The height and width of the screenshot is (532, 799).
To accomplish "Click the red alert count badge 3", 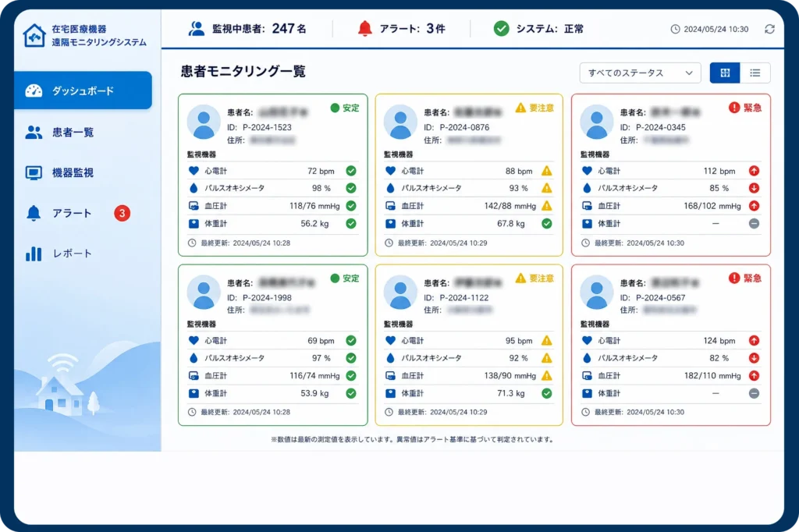I will click(x=122, y=213).
